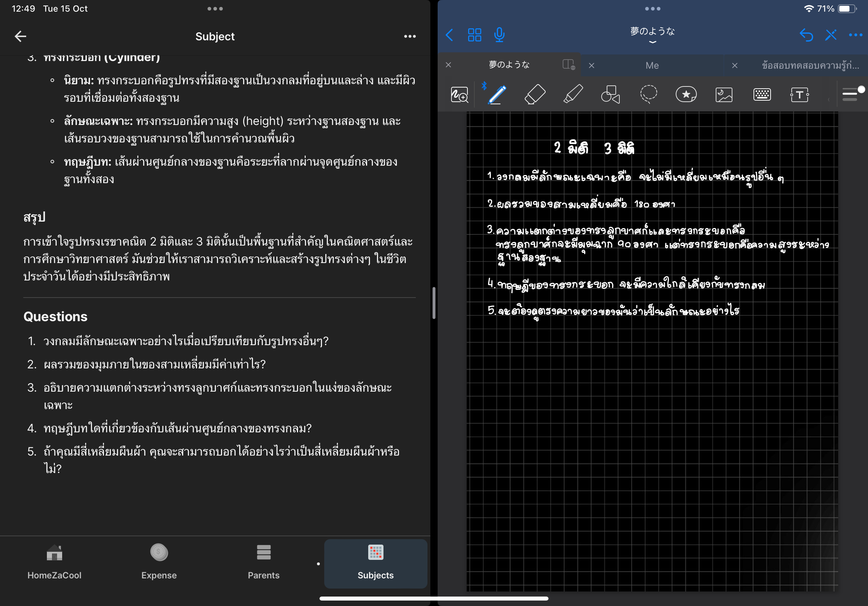Select the Pen tool
This screenshot has height=606, width=868.
[x=497, y=94]
